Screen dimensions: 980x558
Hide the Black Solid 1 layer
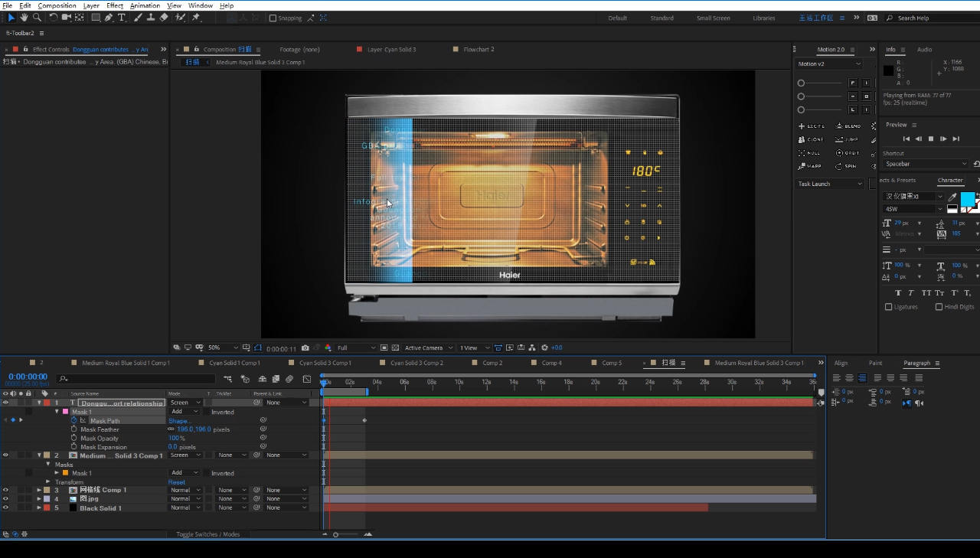[x=5, y=507]
